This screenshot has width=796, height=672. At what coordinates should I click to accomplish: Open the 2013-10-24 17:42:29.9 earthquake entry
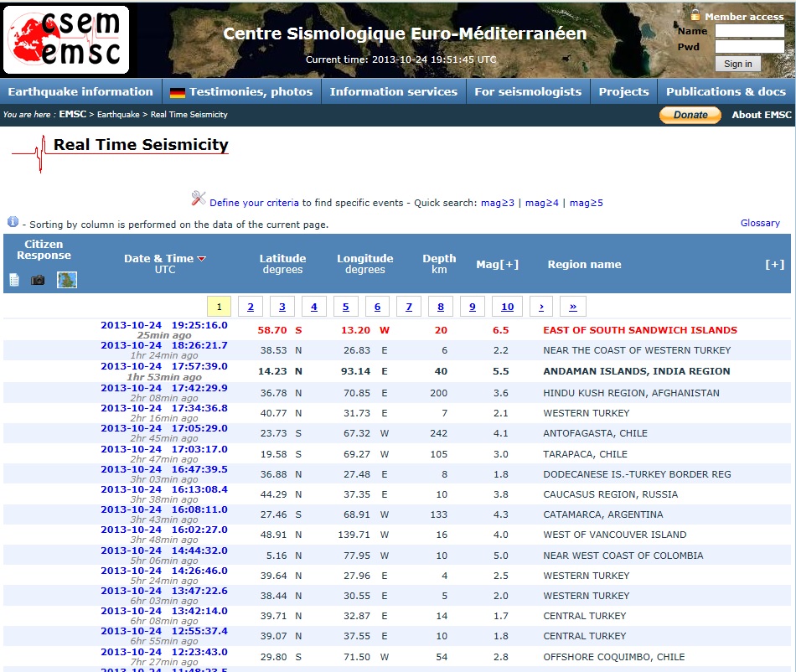pyautogui.click(x=164, y=388)
